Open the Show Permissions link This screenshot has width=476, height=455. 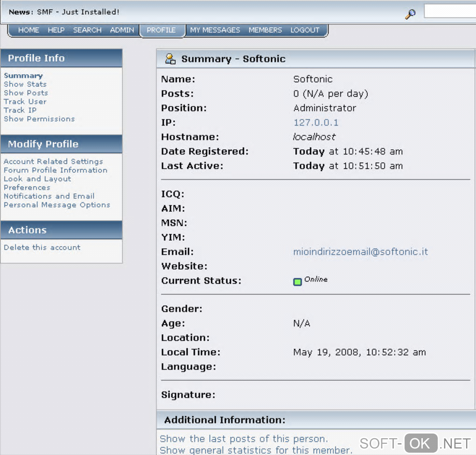pyautogui.click(x=40, y=119)
